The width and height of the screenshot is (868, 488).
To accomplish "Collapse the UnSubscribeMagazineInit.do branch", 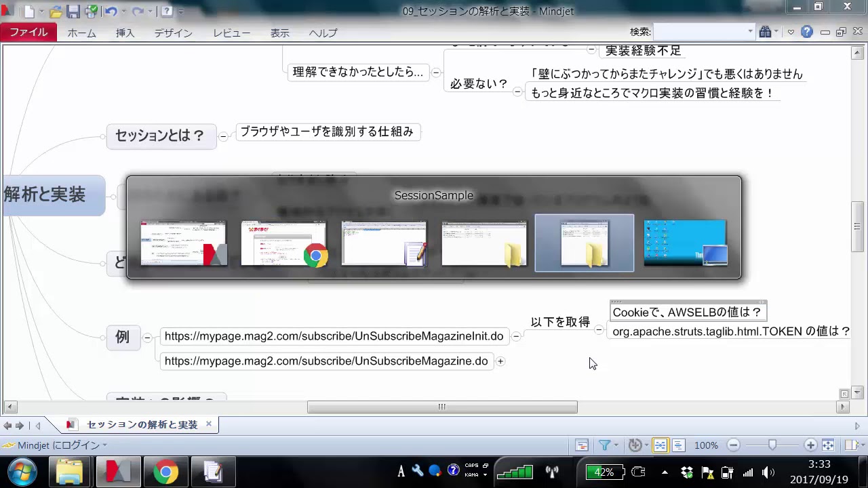I will [516, 336].
